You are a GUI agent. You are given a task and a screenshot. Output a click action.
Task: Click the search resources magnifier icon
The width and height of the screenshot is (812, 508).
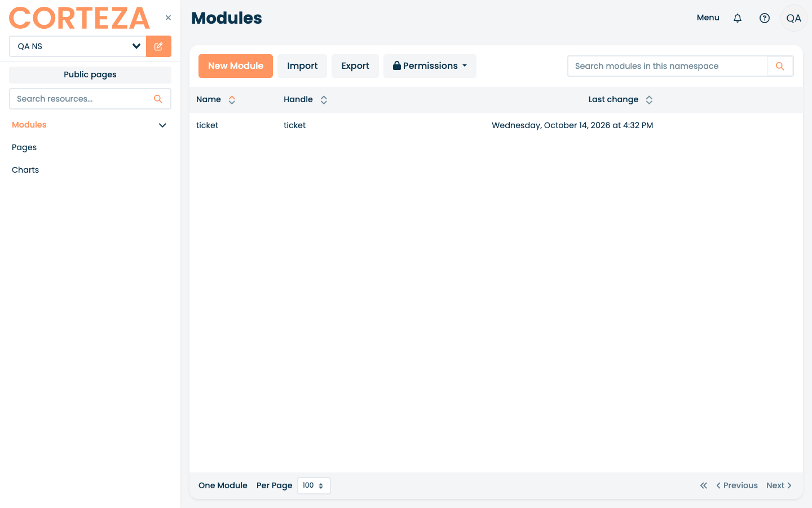point(158,99)
